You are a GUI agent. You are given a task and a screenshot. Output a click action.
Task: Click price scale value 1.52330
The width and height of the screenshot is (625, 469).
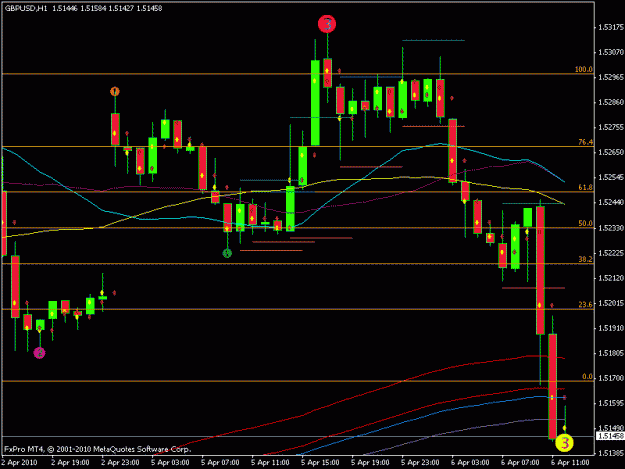click(611, 228)
